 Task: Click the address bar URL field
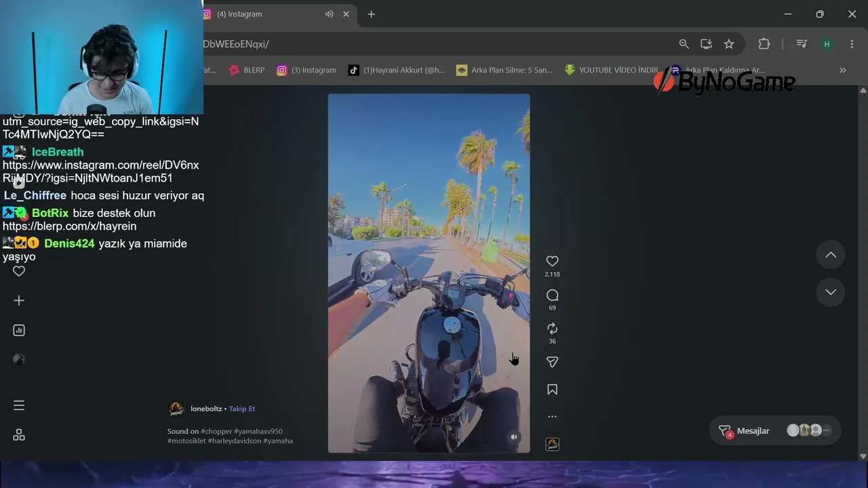pos(434,44)
